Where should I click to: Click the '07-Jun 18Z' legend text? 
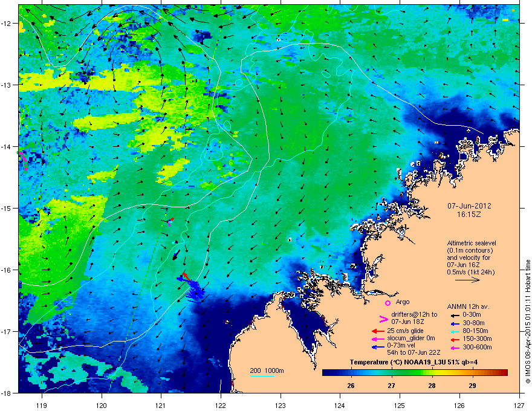click(407, 322)
